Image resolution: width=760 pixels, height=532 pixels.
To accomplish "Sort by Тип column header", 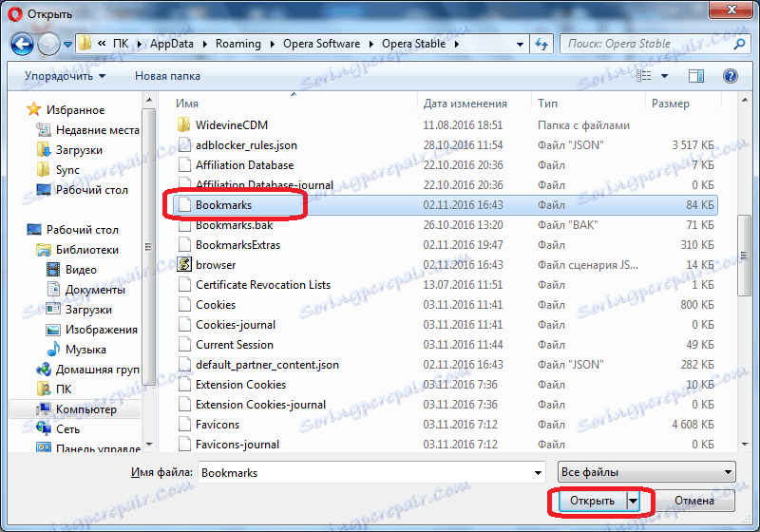I will click(x=548, y=104).
